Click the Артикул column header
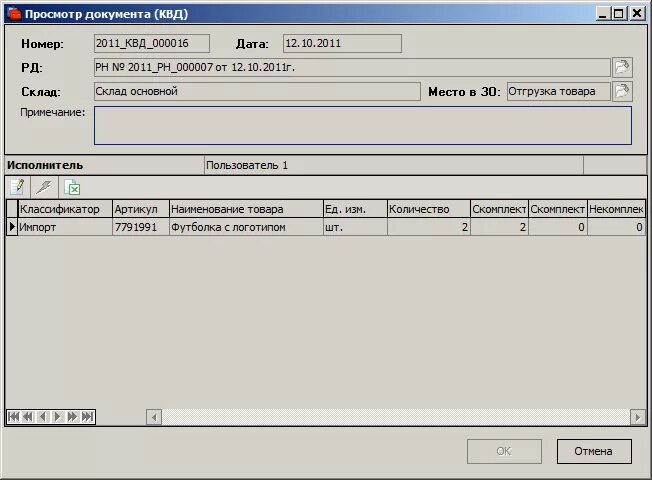Viewport: 652px width, 480px height. (x=141, y=209)
